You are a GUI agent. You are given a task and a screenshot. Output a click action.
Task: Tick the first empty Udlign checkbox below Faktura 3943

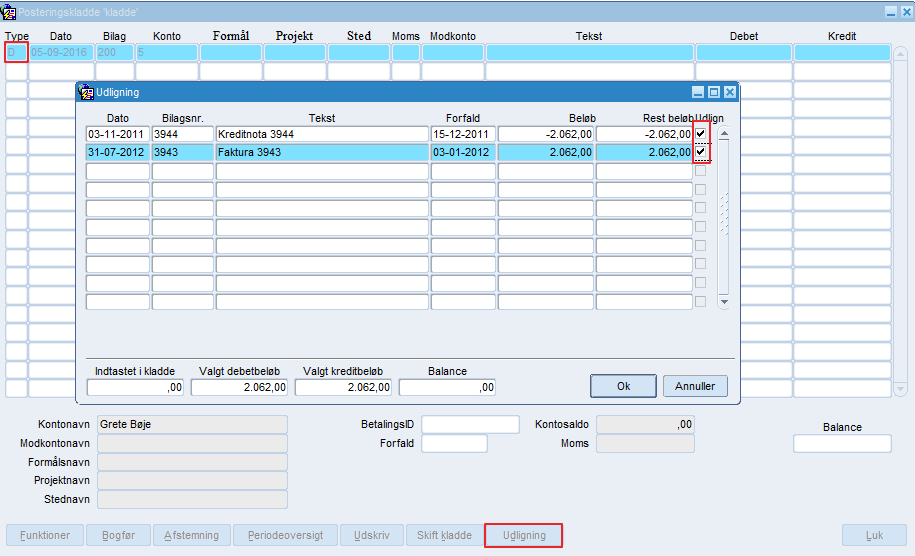click(701, 171)
